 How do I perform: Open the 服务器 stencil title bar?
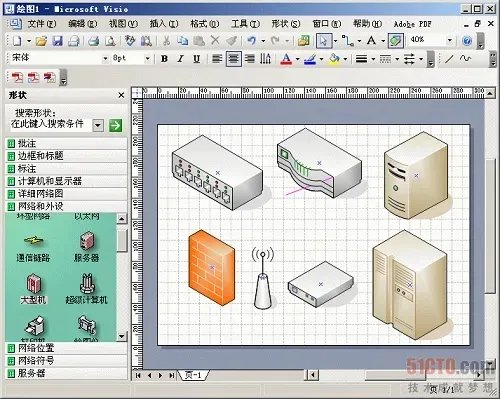point(67,373)
